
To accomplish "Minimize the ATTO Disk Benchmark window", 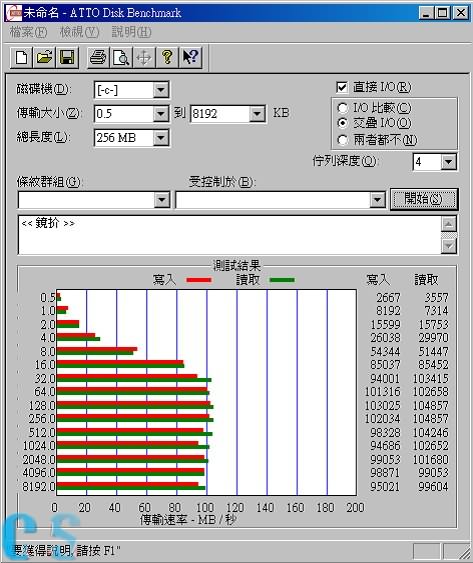I will (x=426, y=13).
